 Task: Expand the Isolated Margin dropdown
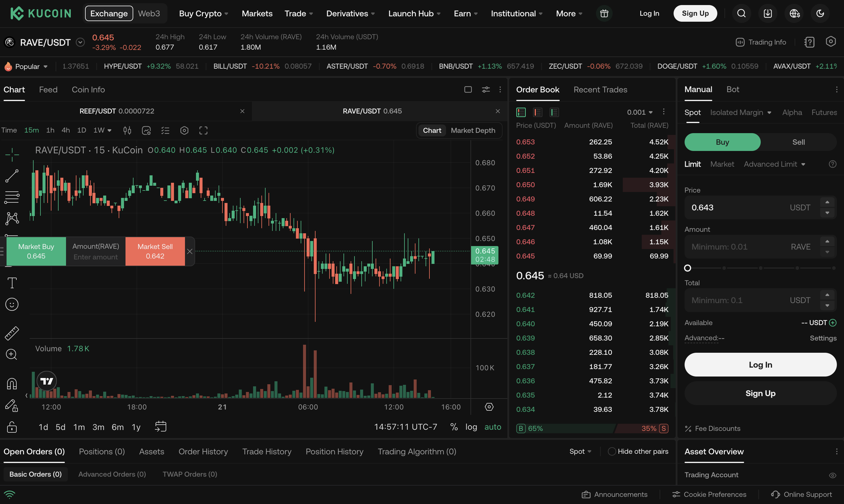pos(741,112)
